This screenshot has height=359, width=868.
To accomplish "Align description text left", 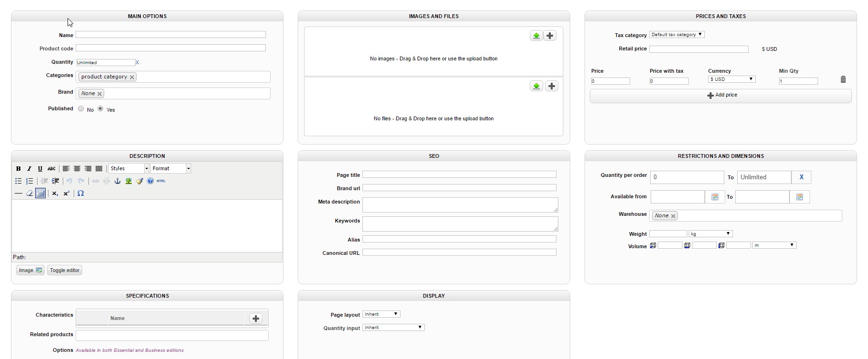I will pyautogui.click(x=66, y=168).
